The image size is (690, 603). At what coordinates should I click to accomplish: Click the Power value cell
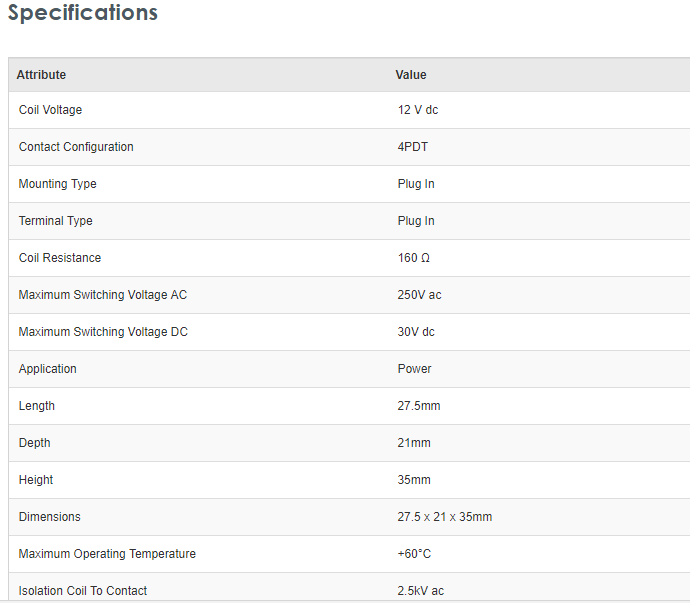[415, 369]
